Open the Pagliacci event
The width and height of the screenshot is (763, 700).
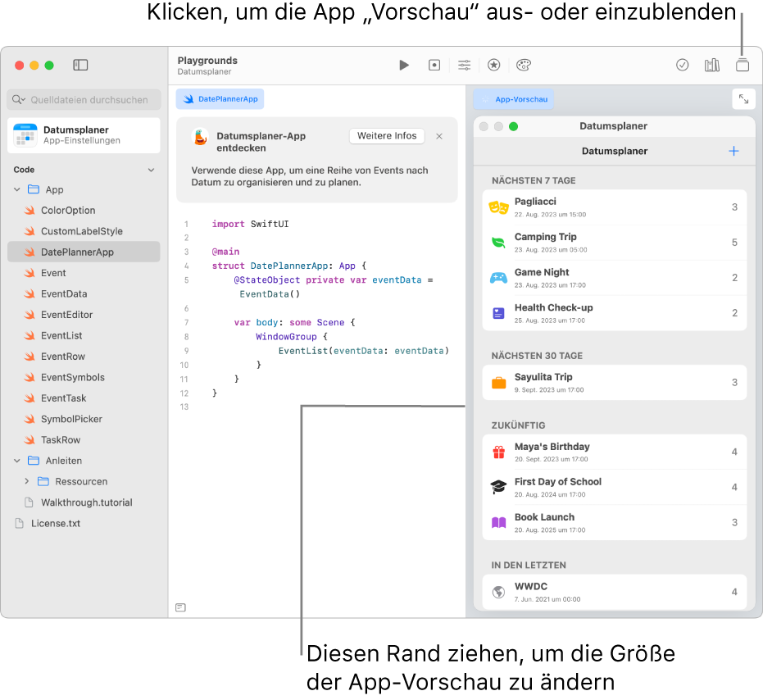(614, 207)
